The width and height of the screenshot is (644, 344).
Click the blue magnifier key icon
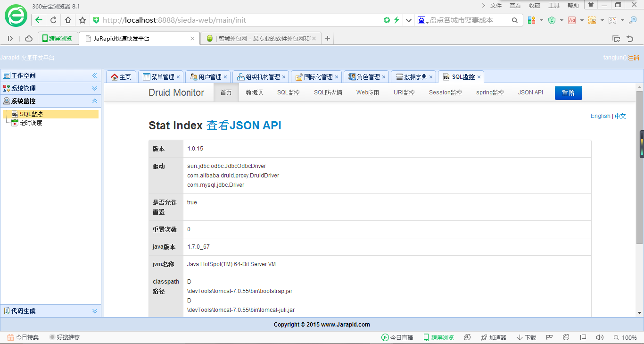[633, 20]
